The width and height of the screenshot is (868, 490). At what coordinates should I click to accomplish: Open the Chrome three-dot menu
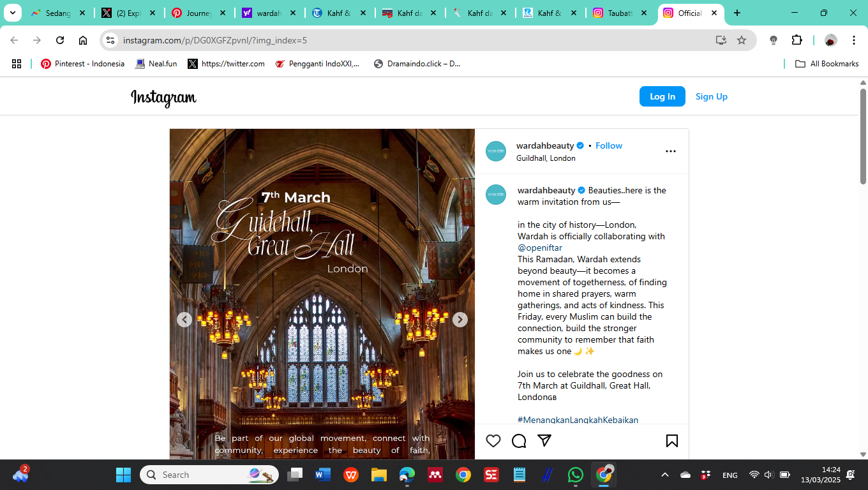coord(854,40)
